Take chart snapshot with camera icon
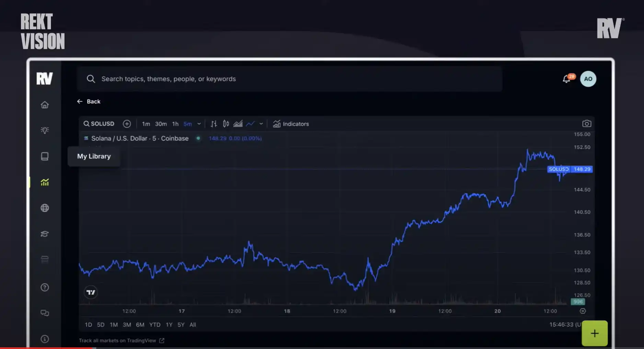The height and width of the screenshot is (349, 644). pos(586,124)
